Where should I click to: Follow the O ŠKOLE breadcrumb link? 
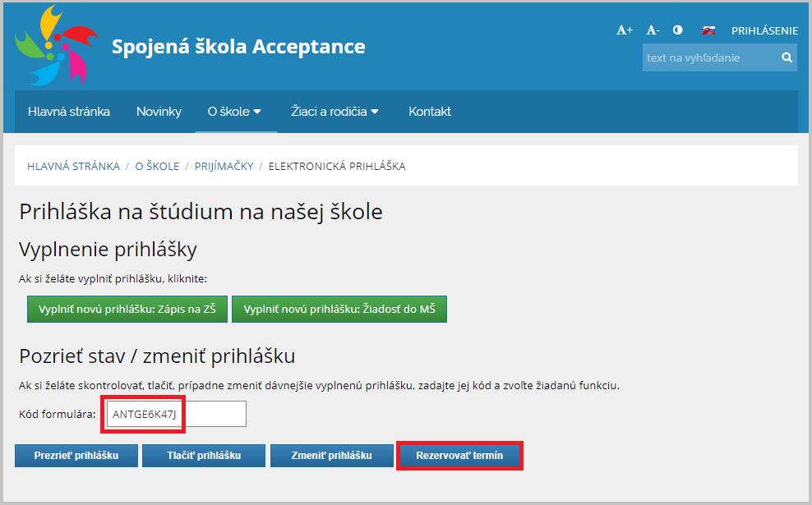point(157,166)
